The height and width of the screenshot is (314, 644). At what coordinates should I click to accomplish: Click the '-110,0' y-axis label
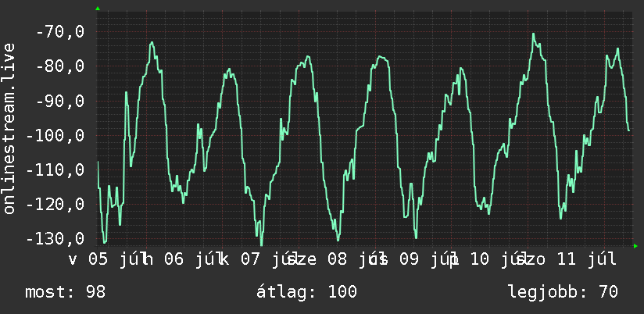pos(55,170)
